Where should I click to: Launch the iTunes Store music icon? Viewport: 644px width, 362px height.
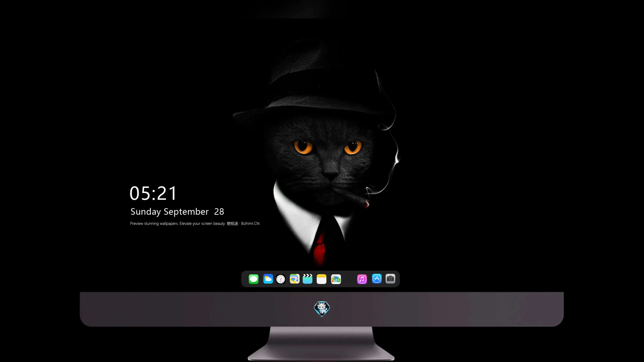click(362, 279)
